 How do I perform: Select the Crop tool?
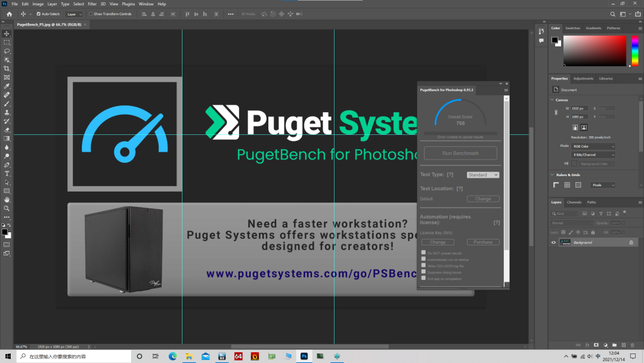pyautogui.click(x=7, y=69)
